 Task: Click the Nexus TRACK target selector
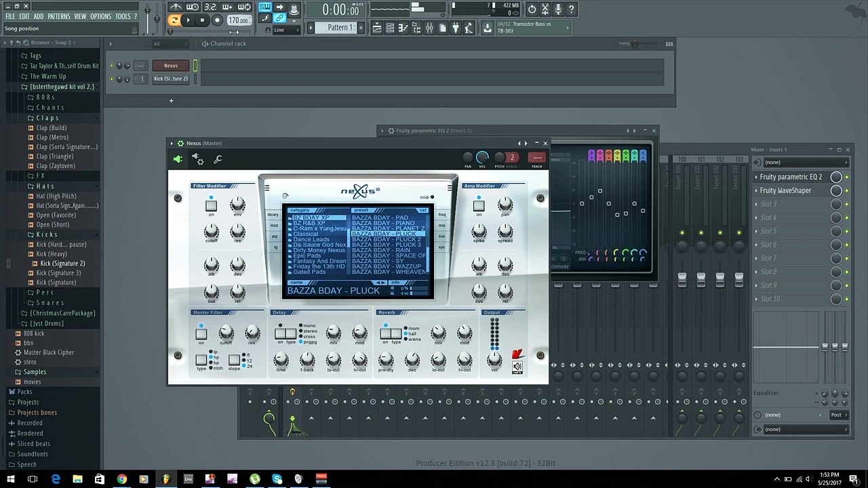click(x=537, y=157)
